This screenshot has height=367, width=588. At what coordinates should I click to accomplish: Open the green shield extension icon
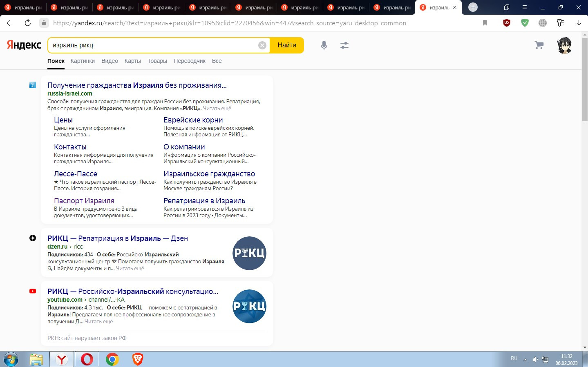coord(525,23)
